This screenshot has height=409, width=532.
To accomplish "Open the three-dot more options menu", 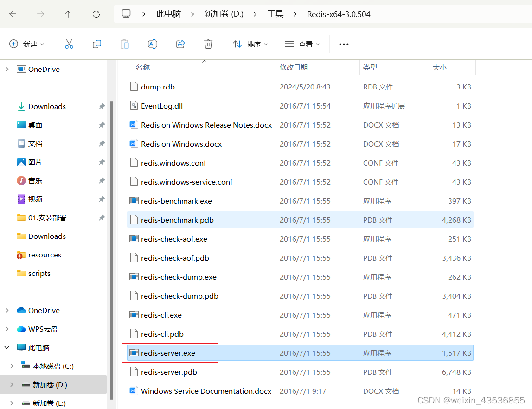I will point(344,44).
